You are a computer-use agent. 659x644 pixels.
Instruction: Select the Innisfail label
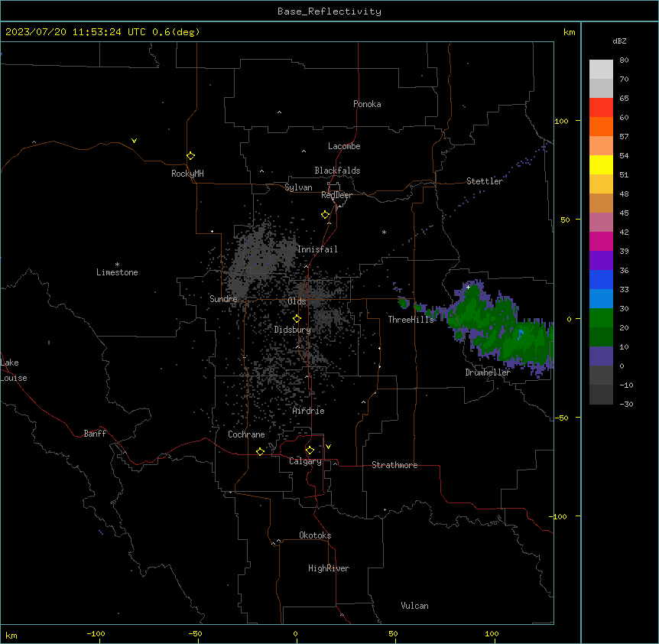(317, 249)
